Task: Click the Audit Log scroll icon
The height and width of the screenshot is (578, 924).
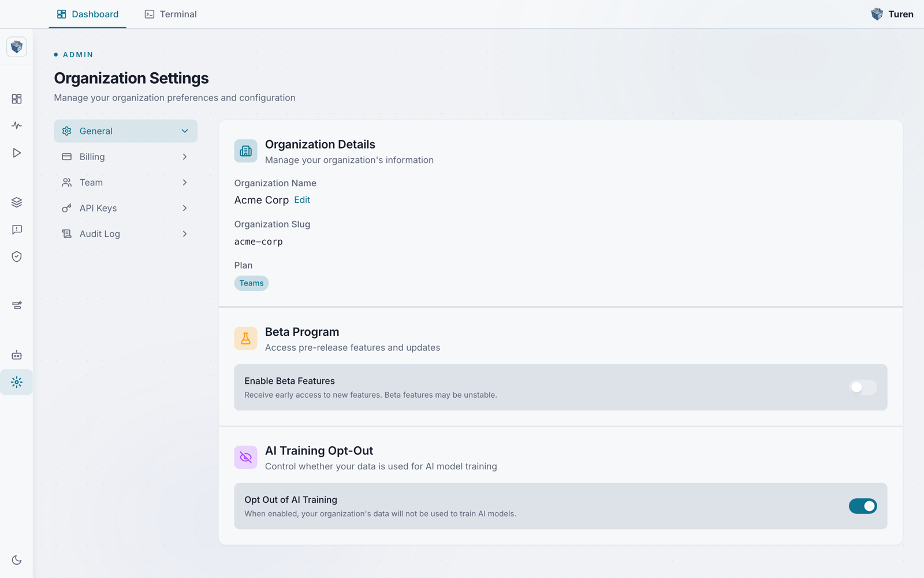Action: coord(67,234)
